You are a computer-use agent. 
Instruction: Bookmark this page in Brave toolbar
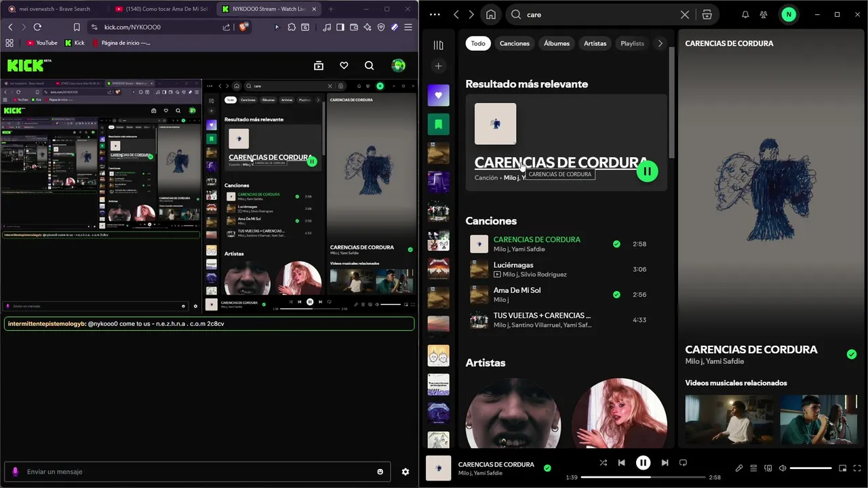coord(77,27)
